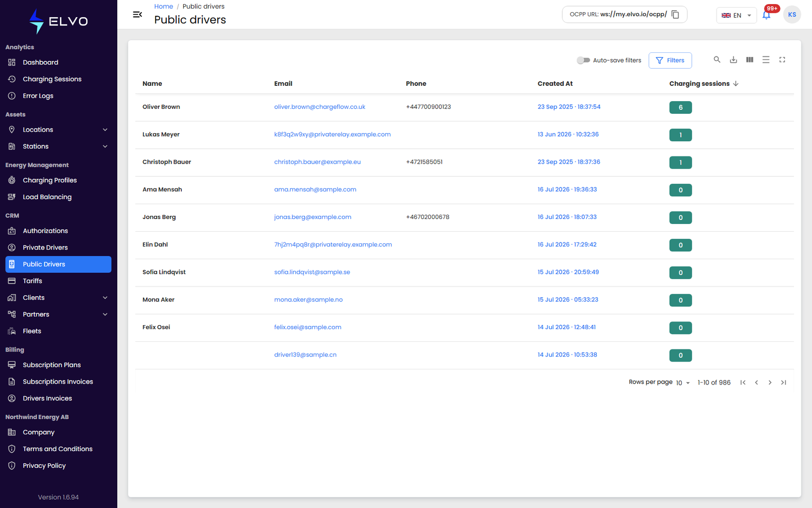The height and width of the screenshot is (508, 812).
Task: Open the notifications bell
Action: (x=766, y=15)
